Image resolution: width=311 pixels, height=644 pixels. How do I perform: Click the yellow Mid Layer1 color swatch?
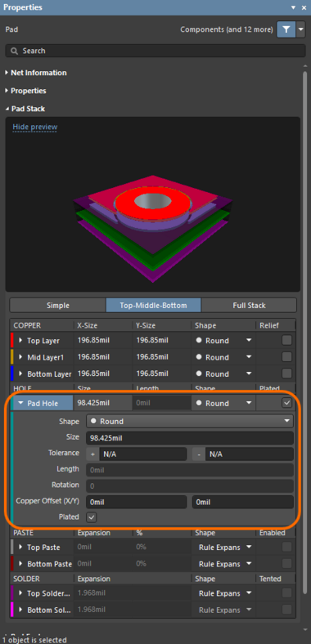pyautogui.click(x=12, y=357)
